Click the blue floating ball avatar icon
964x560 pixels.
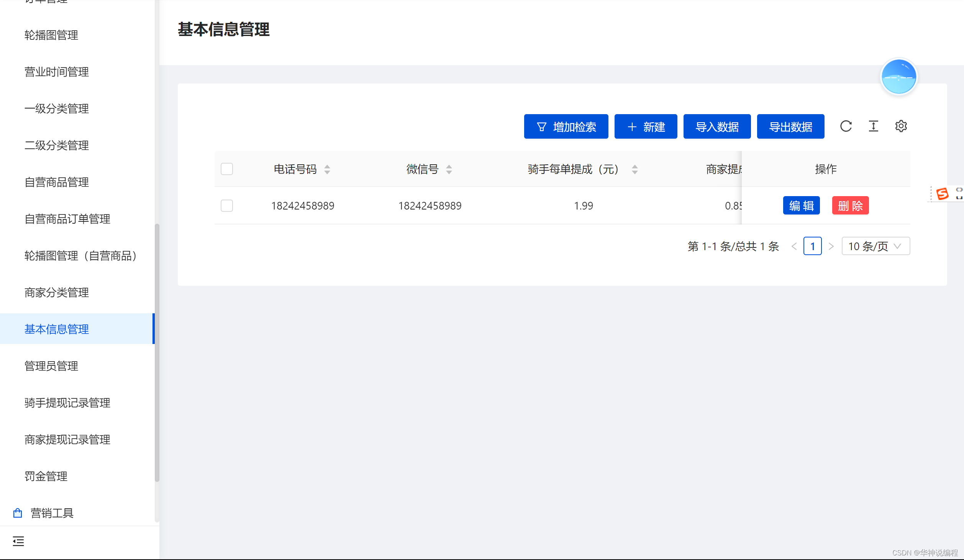pyautogui.click(x=898, y=77)
